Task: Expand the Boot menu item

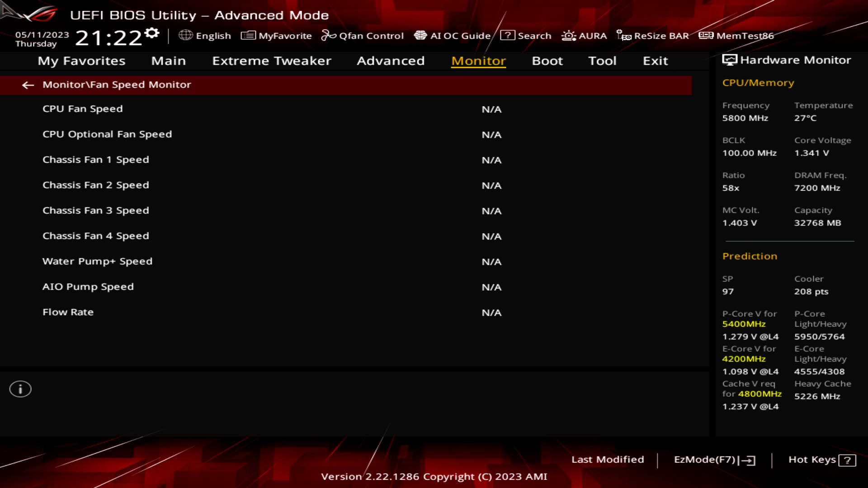Action: 547,61
